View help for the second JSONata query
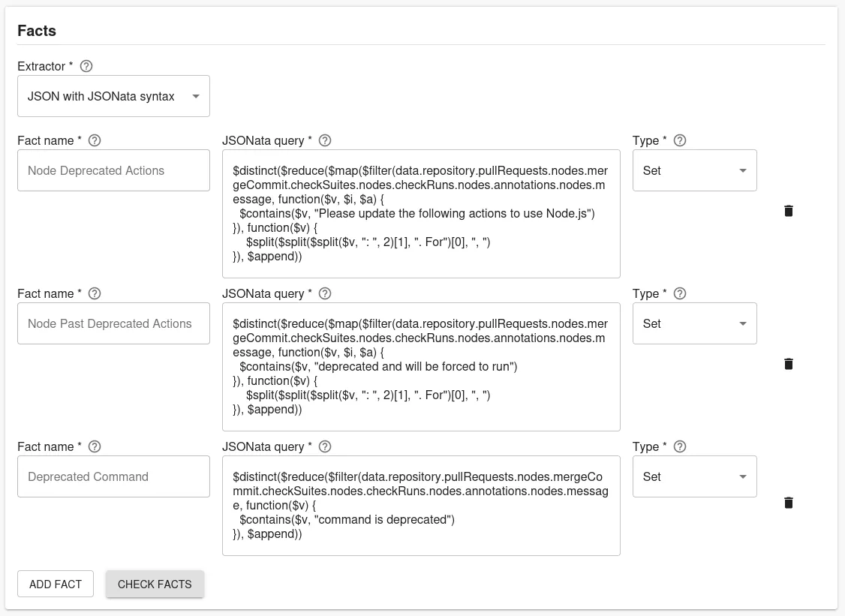The height and width of the screenshot is (616, 845). [324, 293]
